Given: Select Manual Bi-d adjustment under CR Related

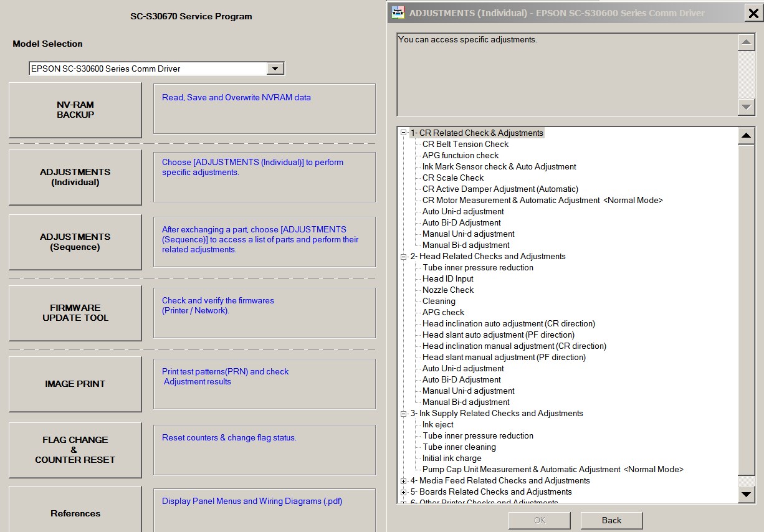Looking at the screenshot, I should click(466, 245).
